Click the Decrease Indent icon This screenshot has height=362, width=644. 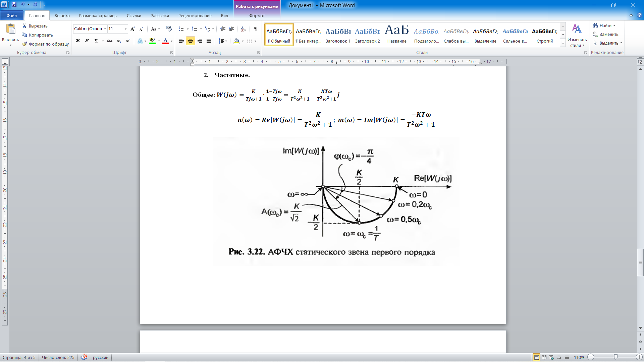click(223, 29)
